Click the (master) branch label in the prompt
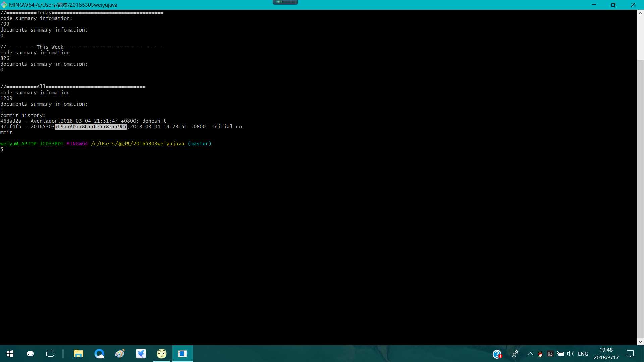 pos(200,144)
